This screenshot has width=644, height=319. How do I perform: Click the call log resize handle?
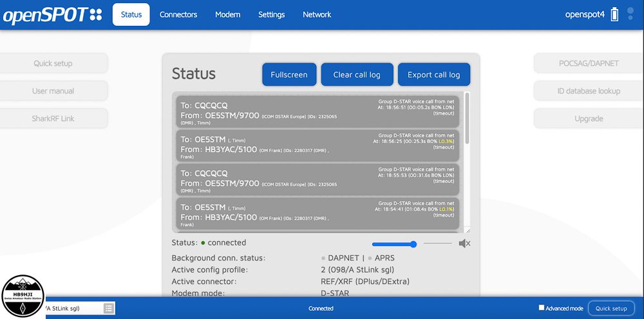tap(468, 231)
